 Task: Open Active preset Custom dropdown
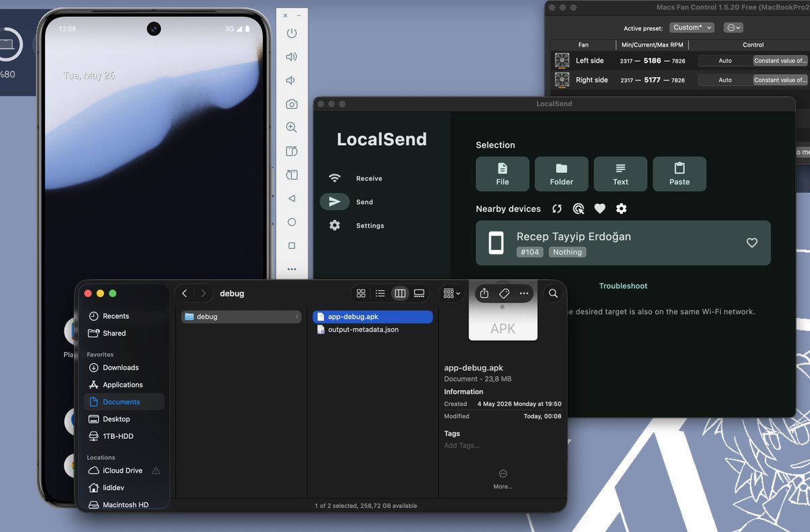pyautogui.click(x=692, y=28)
